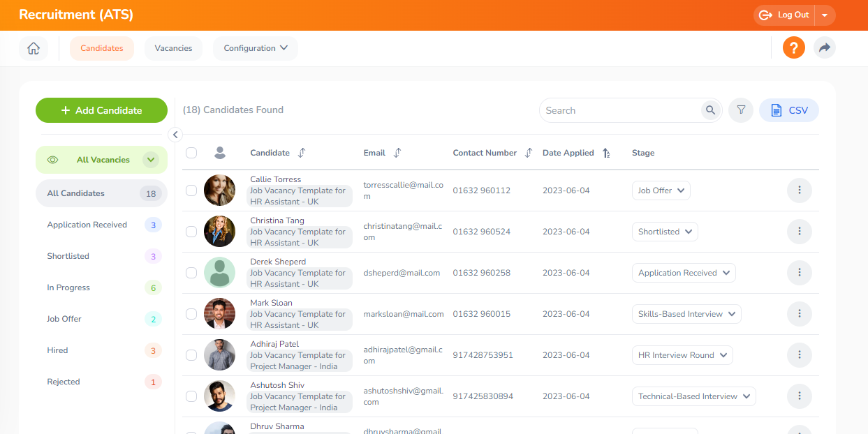Click the search magnifier icon
This screenshot has height=434, width=868.
point(710,110)
